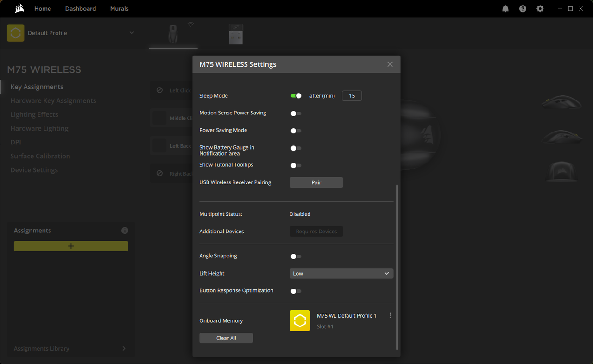Enable Power Saving Mode toggle
This screenshot has height=364, width=593.
point(296,131)
